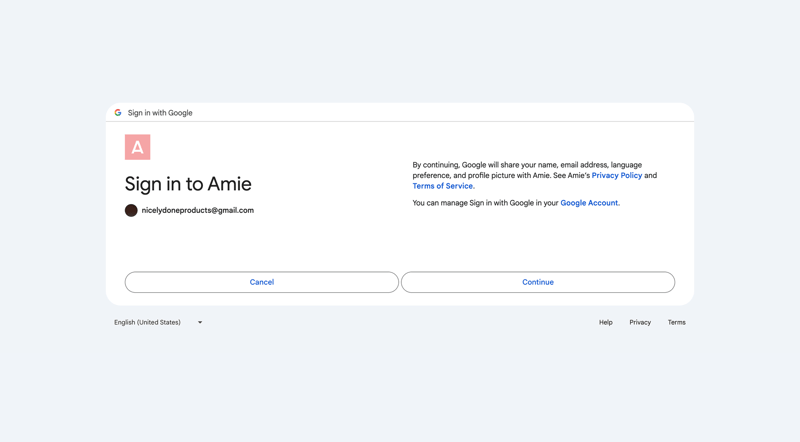Open the Terms footer link

point(677,323)
